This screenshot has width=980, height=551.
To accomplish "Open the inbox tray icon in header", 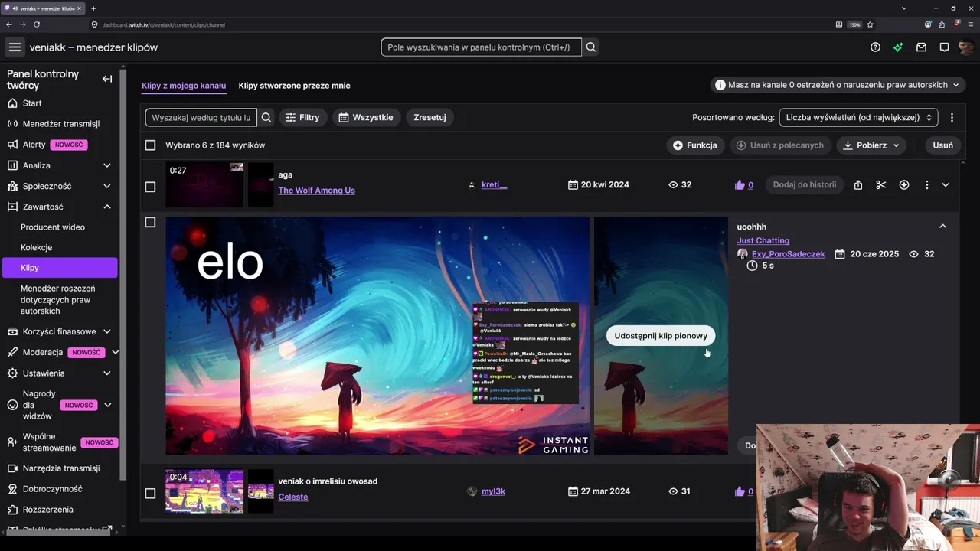I will pos(921,47).
